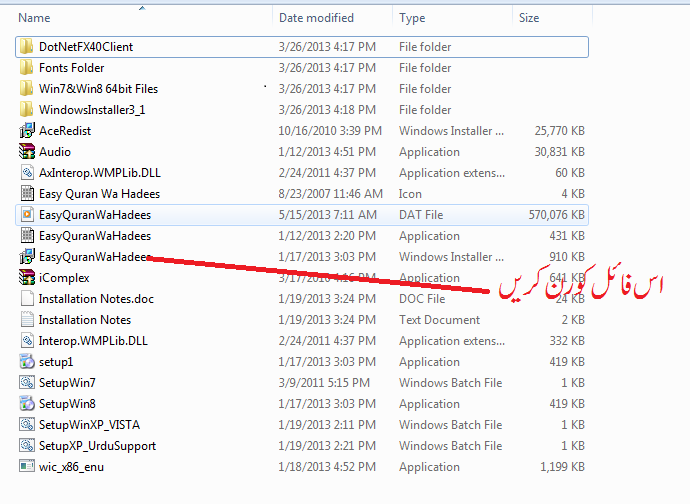This screenshot has width=690, height=504.
Task: Click the 1,199 KB size value
Action: pos(562,467)
